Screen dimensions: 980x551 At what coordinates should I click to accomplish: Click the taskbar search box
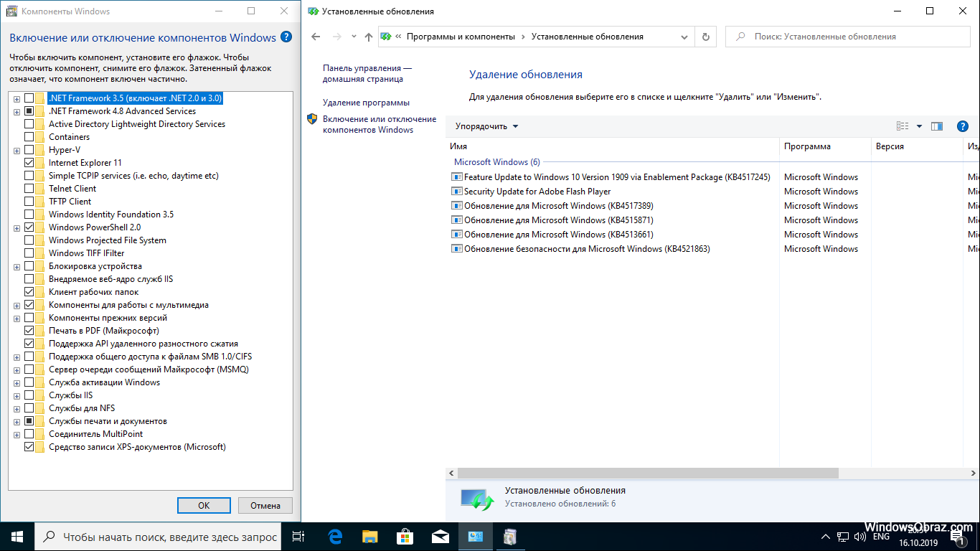(159, 537)
